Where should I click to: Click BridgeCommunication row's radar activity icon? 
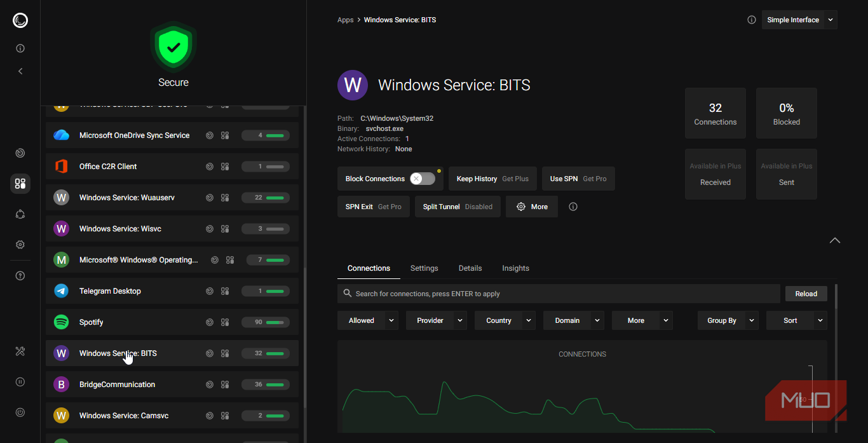click(210, 385)
